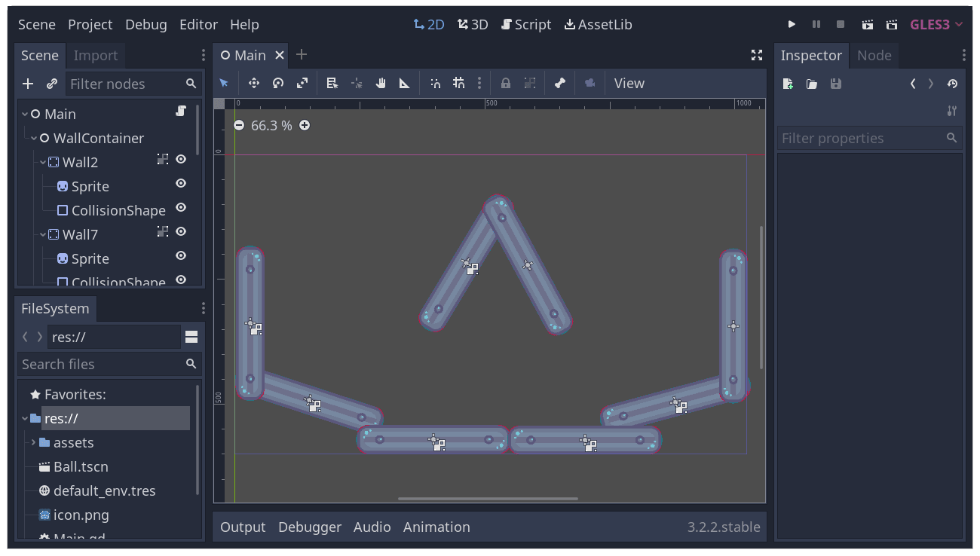The image size is (980, 556).
Task: Click the zoom plus control to zoom in
Action: tap(305, 125)
